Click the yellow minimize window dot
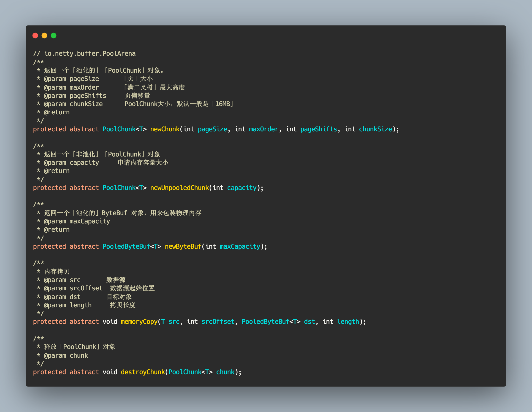This screenshot has height=412, width=532. [44, 36]
